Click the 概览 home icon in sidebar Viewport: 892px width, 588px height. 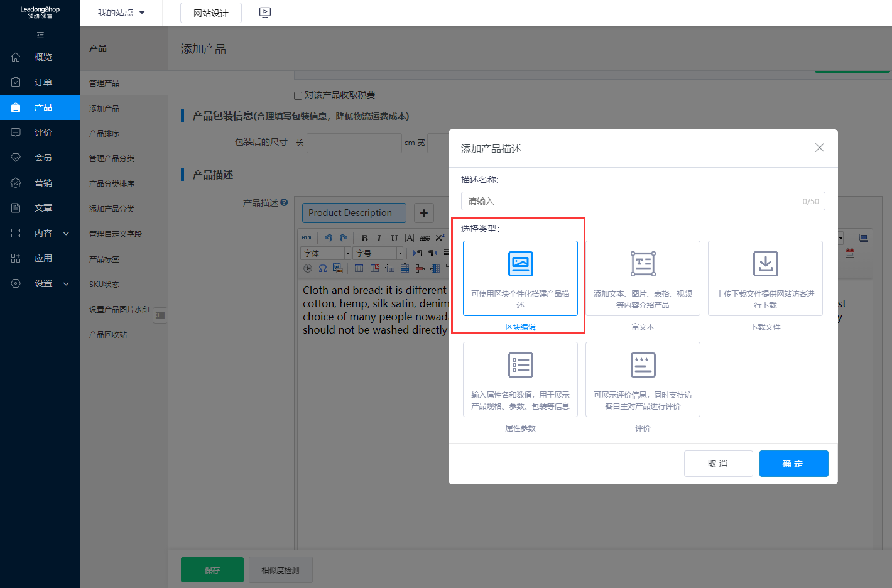pos(16,57)
